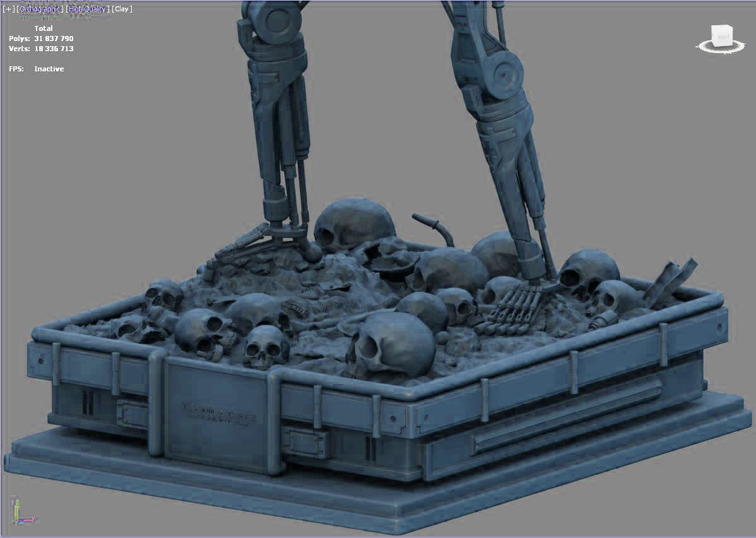Click the ViewCube right face
Image resolution: width=756 pixels, height=538 pixels.
[723, 37]
